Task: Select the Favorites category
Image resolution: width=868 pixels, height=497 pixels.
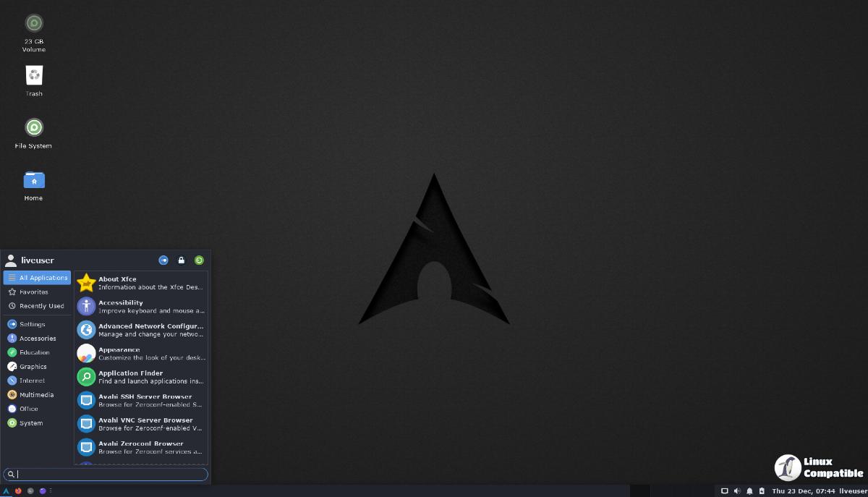Action: click(x=33, y=292)
